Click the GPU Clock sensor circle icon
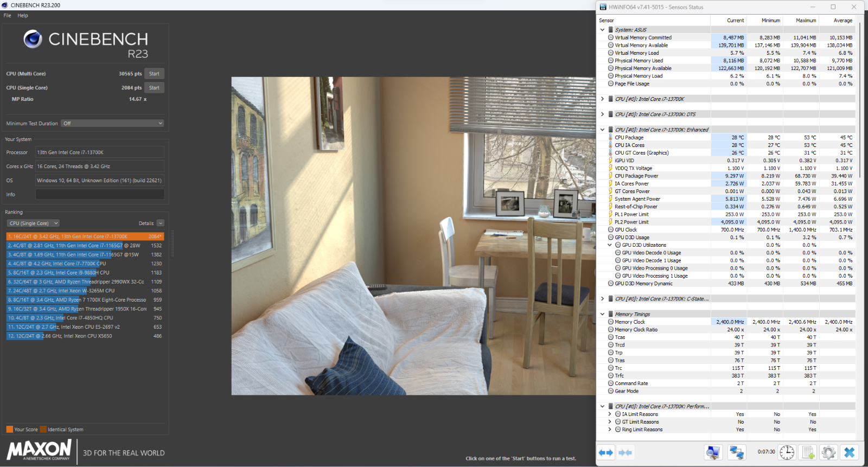 [x=610, y=230]
